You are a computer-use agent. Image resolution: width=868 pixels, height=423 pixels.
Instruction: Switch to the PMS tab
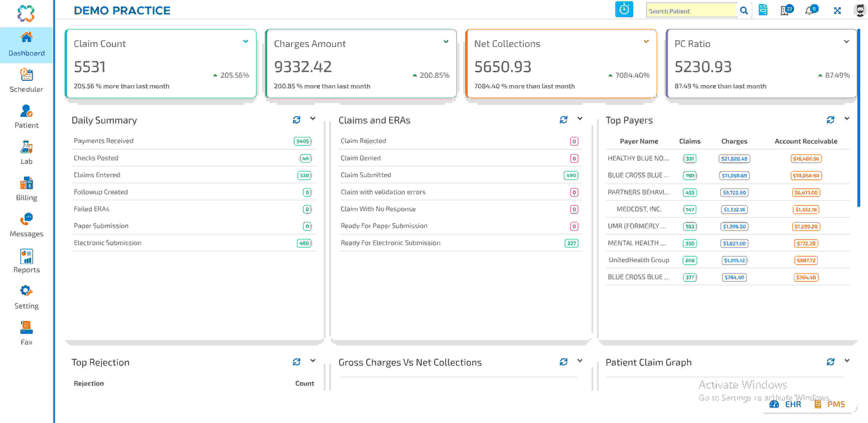click(x=836, y=404)
